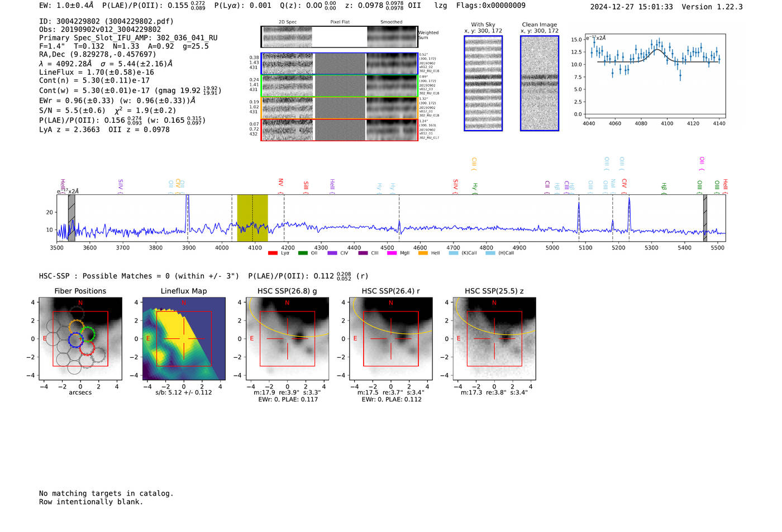Click the timestamp 2024-12-27 15:01:33
This screenshot has width=782, height=532.
click(631, 7)
